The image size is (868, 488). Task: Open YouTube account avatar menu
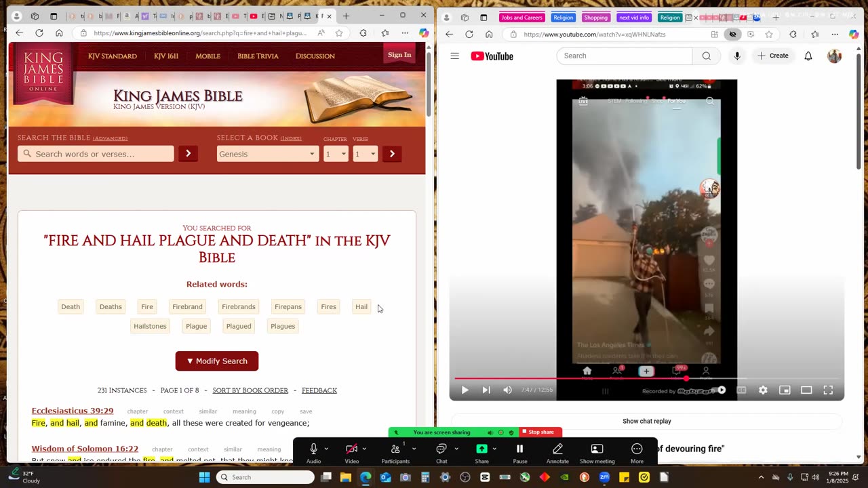click(x=835, y=56)
